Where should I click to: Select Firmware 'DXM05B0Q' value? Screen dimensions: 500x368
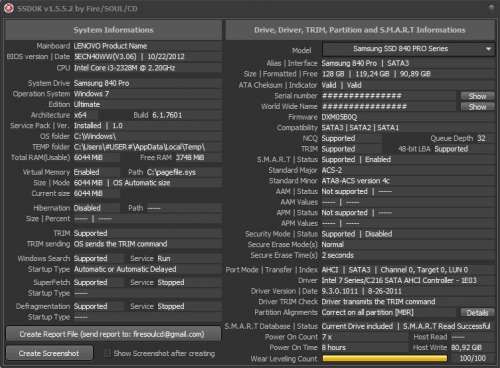click(x=339, y=117)
